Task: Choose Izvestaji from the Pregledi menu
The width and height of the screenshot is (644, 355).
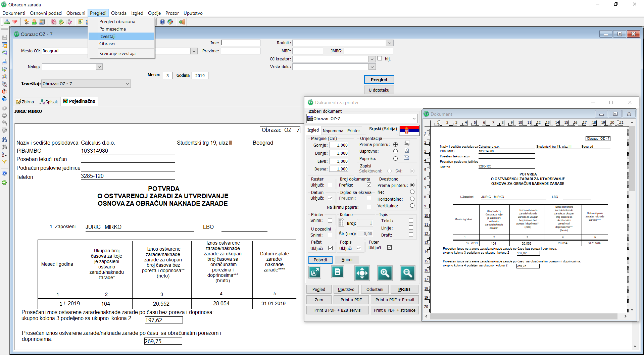Action: (x=107, y=36)
